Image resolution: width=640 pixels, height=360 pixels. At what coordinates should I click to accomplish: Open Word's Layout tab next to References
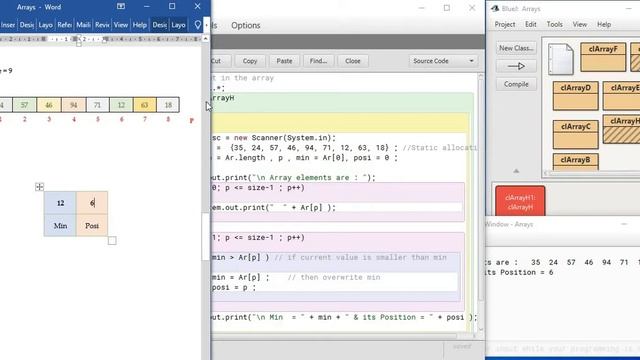(x=45, y=25)
